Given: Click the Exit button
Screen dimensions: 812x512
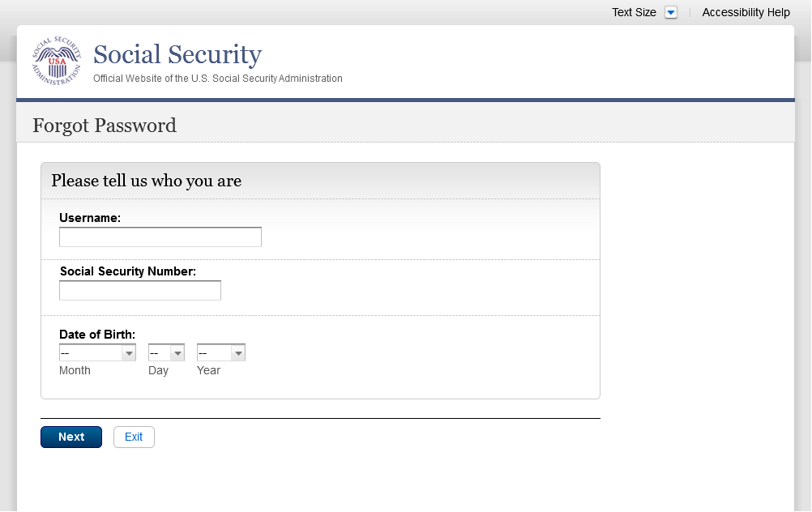Looking at the screenshot, I should point(134,437).
